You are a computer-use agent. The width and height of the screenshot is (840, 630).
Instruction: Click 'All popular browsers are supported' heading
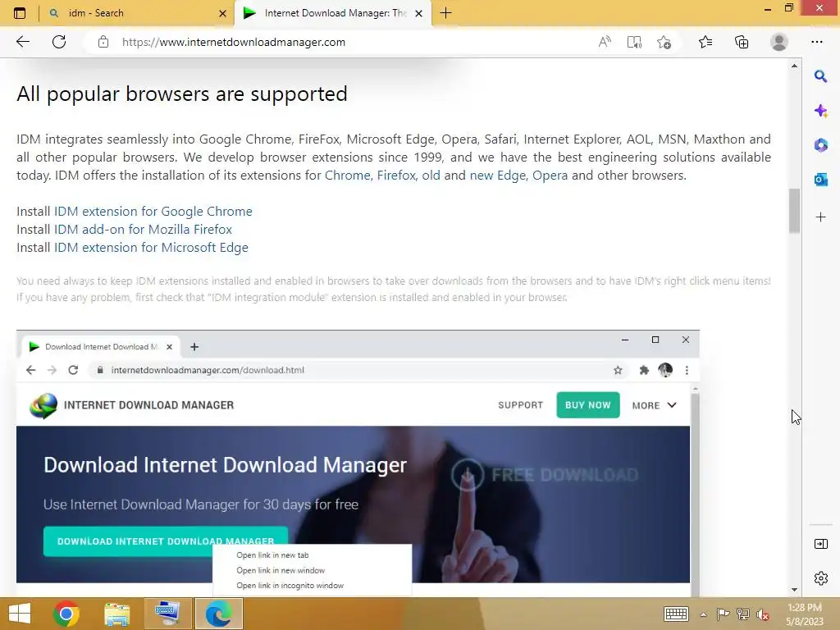(x=182, y=94)
